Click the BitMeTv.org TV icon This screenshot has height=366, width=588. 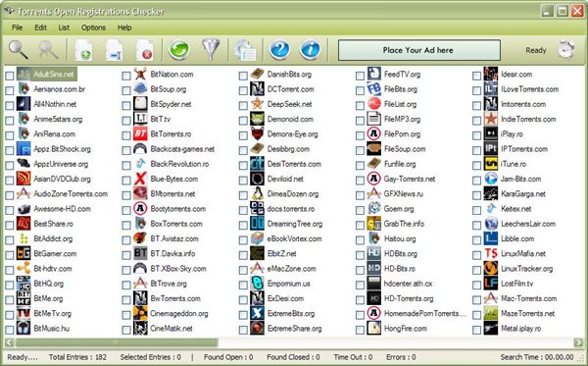pos(24,313)
